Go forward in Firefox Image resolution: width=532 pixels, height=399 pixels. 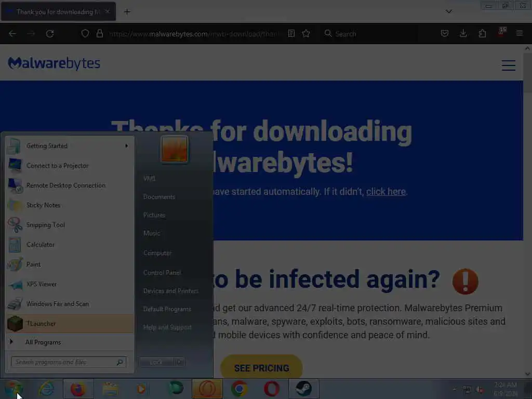pos(31,34)
